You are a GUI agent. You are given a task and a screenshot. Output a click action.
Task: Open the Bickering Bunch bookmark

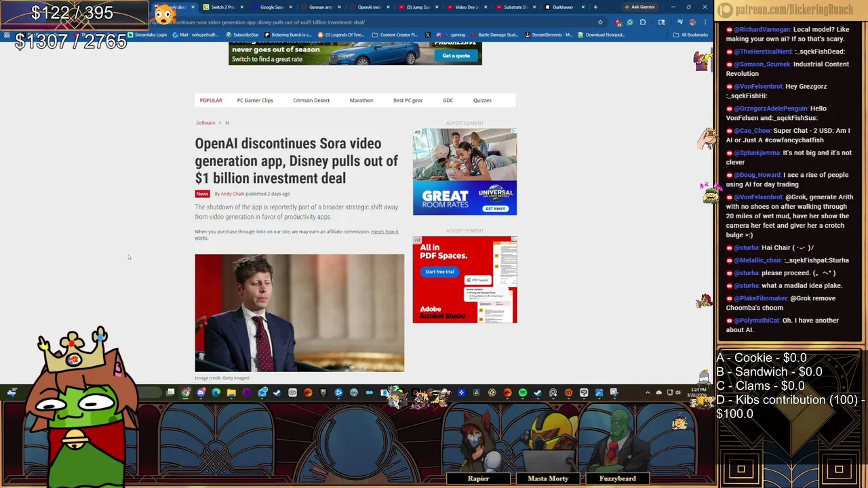(288, 35)
